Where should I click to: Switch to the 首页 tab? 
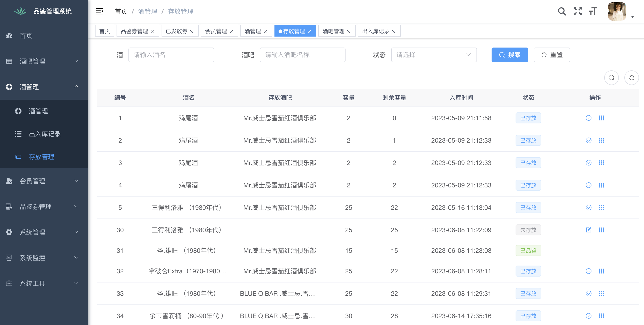click(104, 31)
